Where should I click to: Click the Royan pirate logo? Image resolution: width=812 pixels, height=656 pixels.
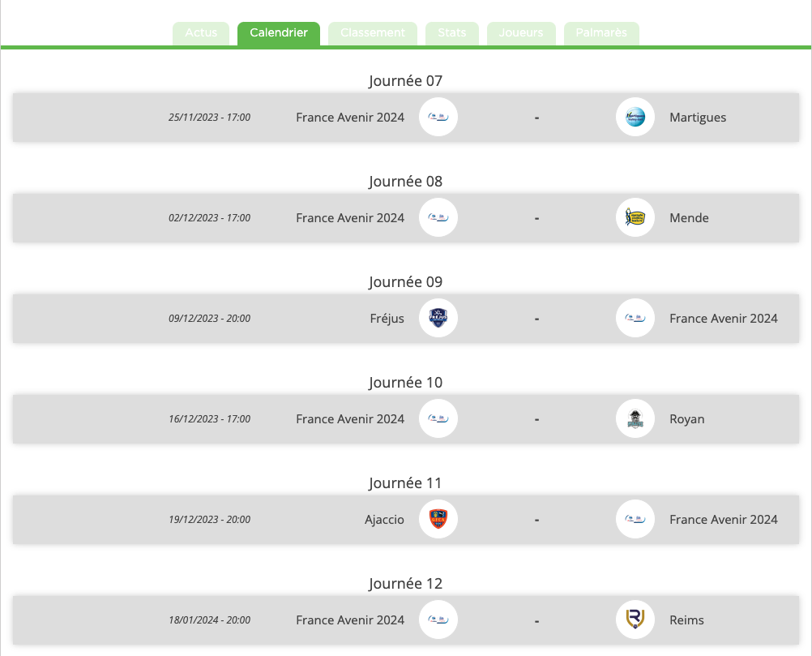[x=635, y=418]
